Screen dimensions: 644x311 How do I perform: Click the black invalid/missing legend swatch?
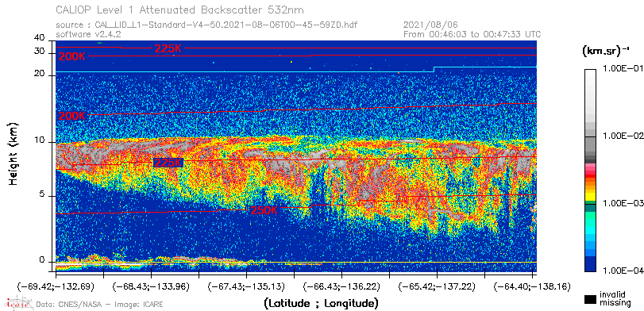590,299
